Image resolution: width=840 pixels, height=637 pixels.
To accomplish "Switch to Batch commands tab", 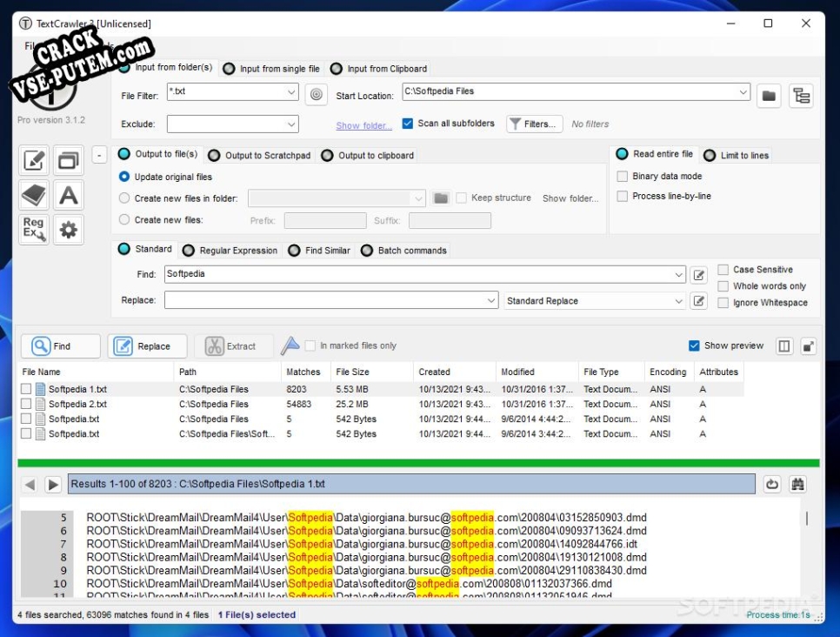I will [x=404, y=251].
